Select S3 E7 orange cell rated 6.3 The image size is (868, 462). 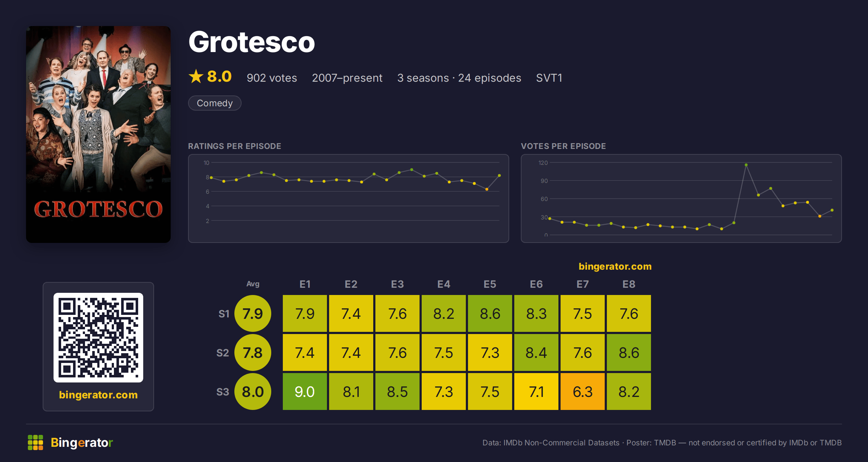point(583,392)
